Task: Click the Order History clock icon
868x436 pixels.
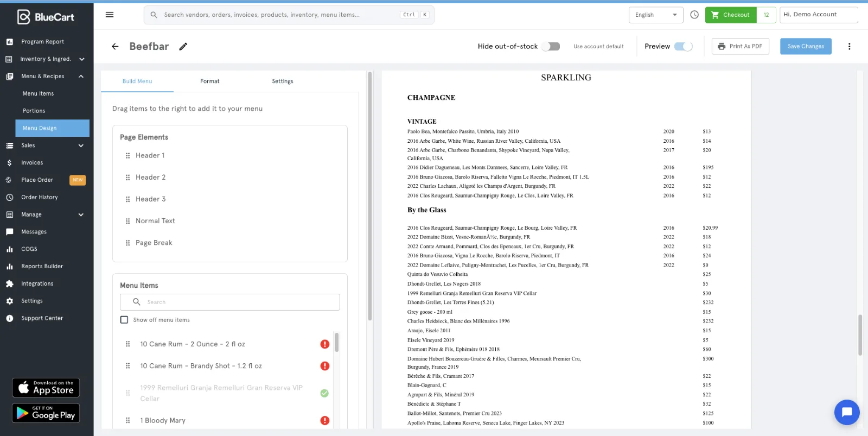Action: pos(9,197)
